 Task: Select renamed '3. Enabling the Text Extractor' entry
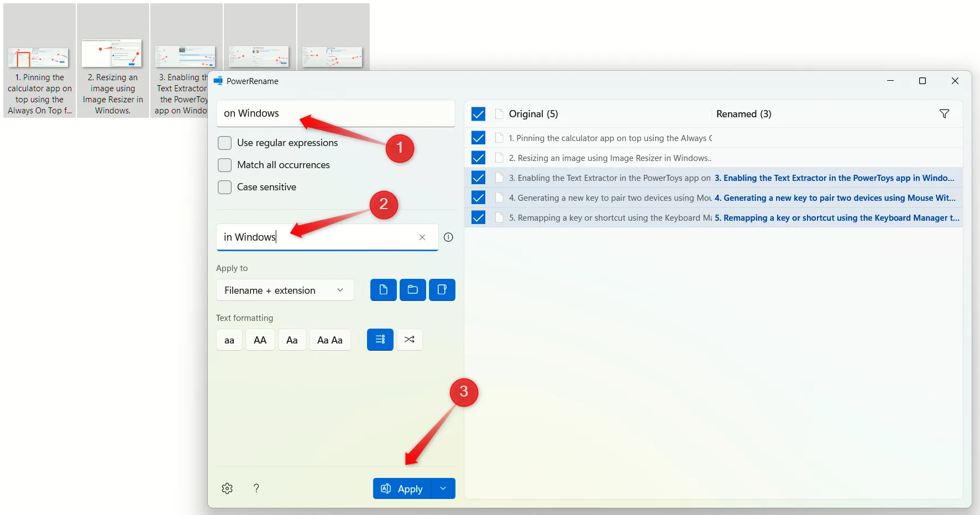coord(835,178)
